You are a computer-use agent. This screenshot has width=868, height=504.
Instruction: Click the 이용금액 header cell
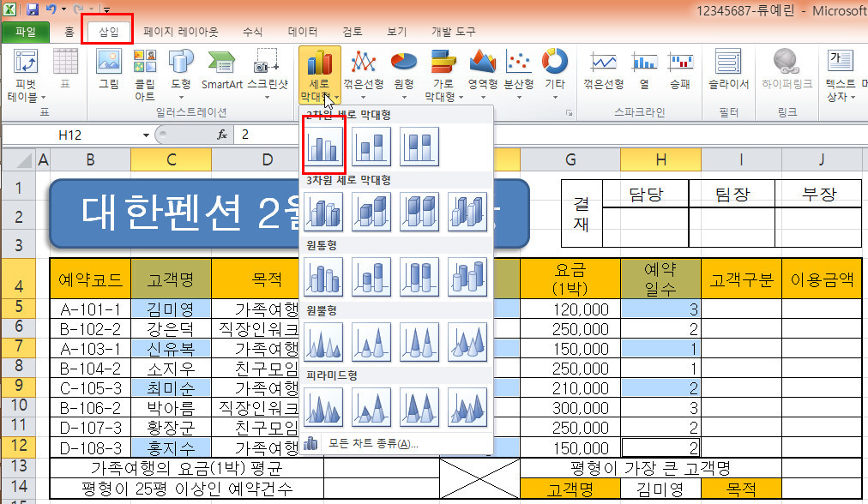[822, 279]
